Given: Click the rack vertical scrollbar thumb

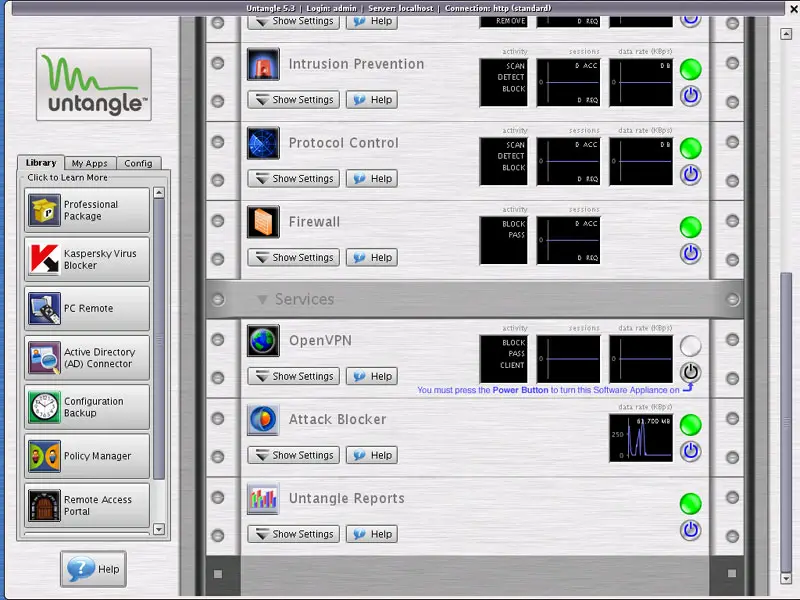Looking at the screenshot, I should (786, 422).
